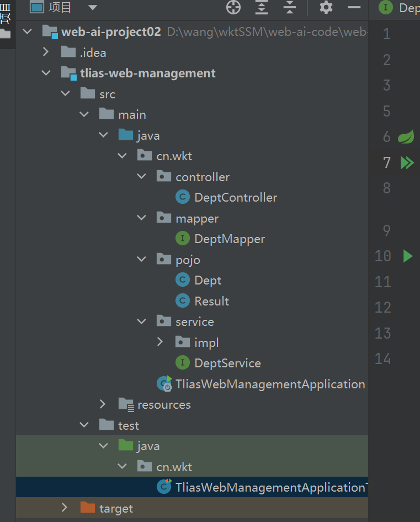Open project panel settings gear
The image size is (420, 522).
(326, 7)
